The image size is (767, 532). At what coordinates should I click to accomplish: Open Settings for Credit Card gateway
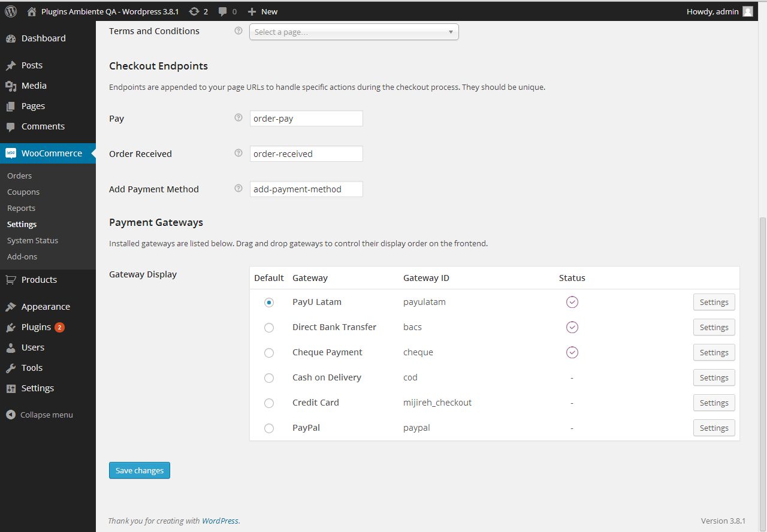(714, 403)
